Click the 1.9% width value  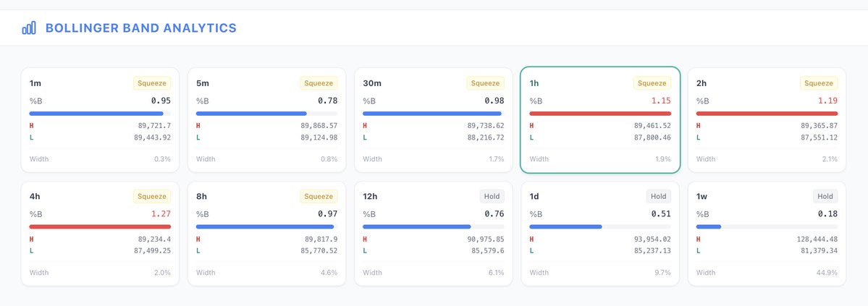(x=662, y=159)
